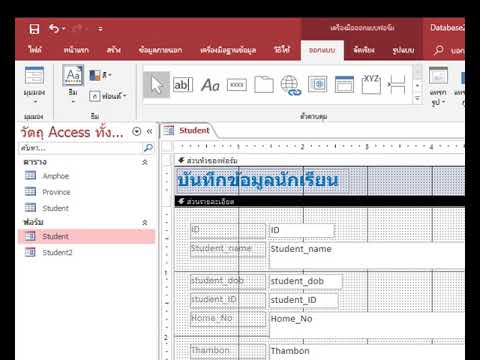This screenshot has width=480, height=360.
Task: Select the ID label control
Action: [228, 231]
